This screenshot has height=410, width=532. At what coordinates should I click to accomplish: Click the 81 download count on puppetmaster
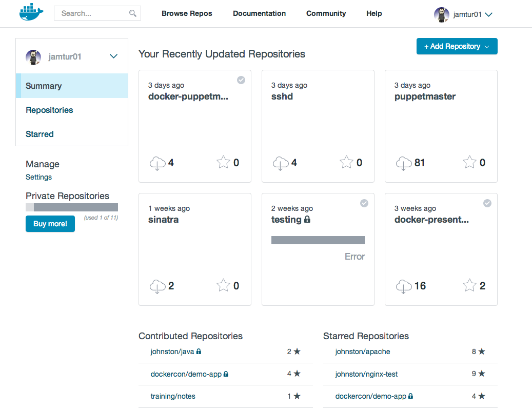click(x=420, y=163)
